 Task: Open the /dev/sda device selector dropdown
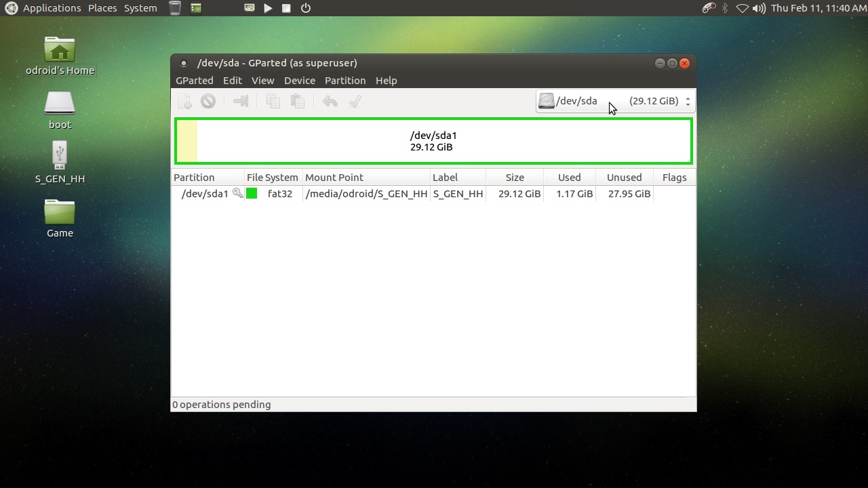tap(615, 101)
